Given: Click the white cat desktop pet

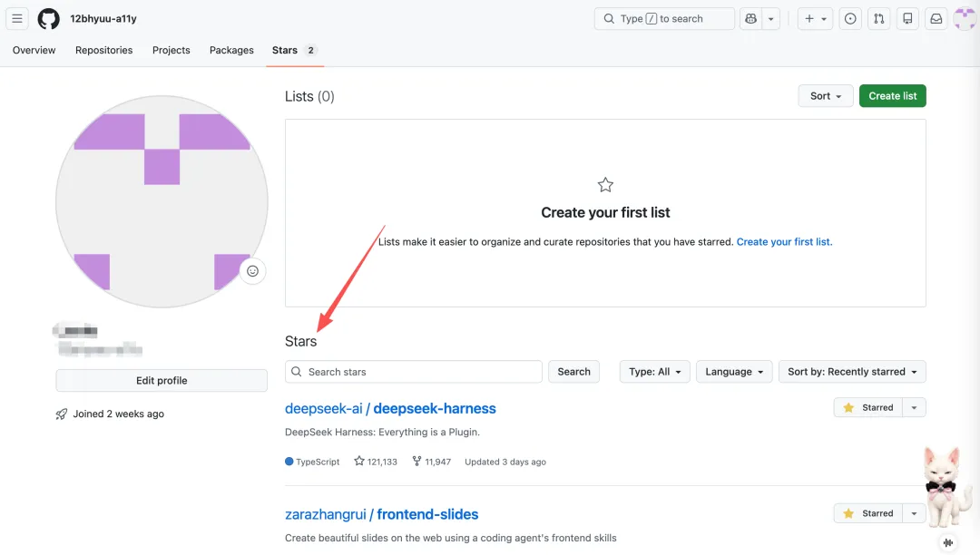Looking at the screenshot, I should pyautogui.click(x=946, y=488).
